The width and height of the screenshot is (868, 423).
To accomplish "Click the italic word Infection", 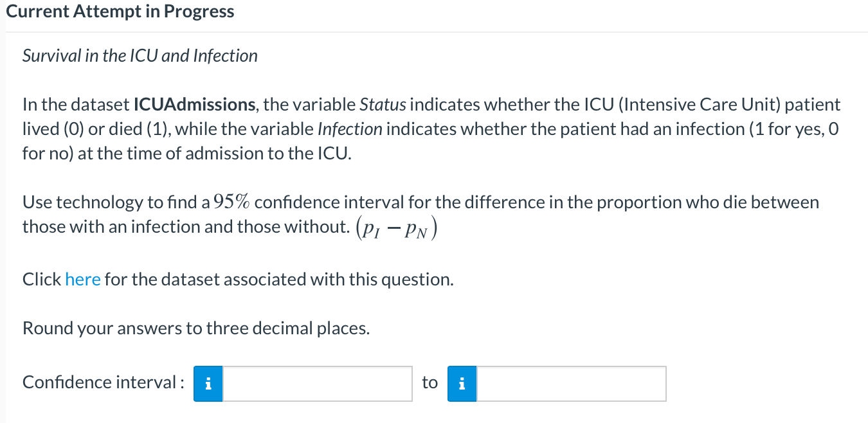I will 350,129.
